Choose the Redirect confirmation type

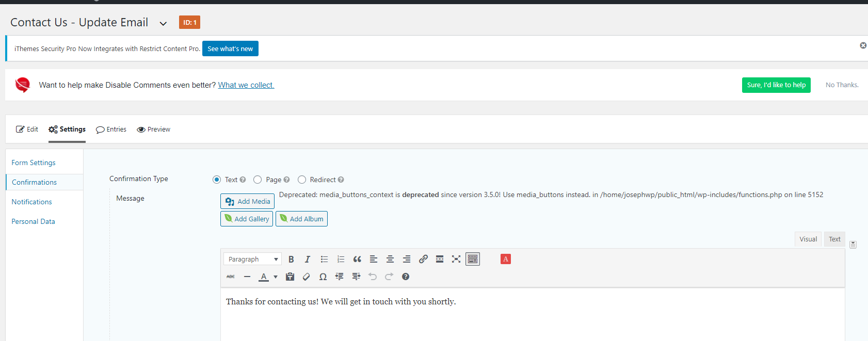point(302,180)
